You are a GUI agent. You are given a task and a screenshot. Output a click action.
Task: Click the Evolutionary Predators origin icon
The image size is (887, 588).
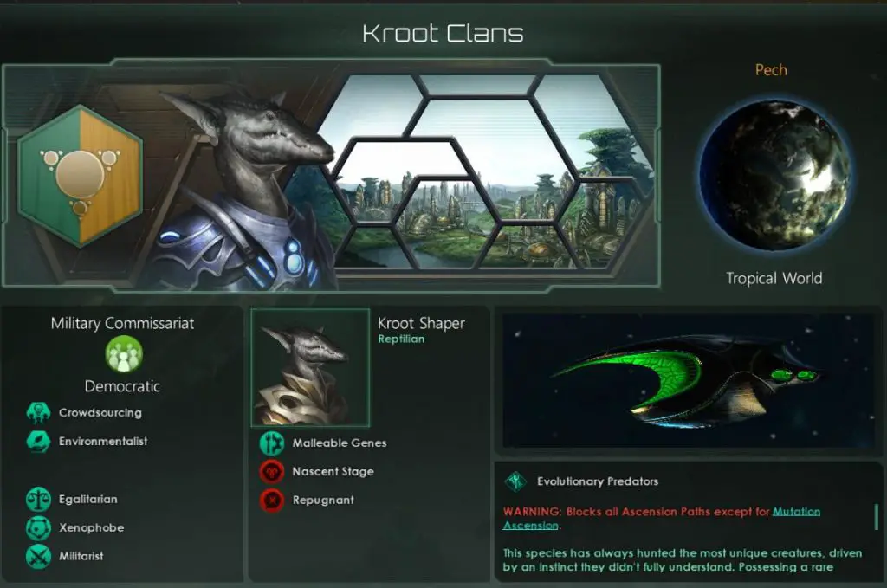pyautogui.click(x=515, y=481)
